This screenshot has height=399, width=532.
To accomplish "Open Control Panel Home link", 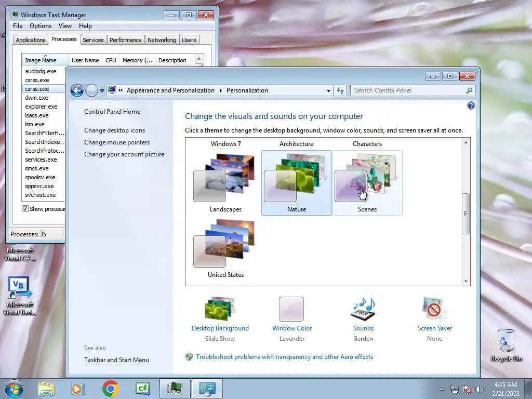I will coord(112,112).
